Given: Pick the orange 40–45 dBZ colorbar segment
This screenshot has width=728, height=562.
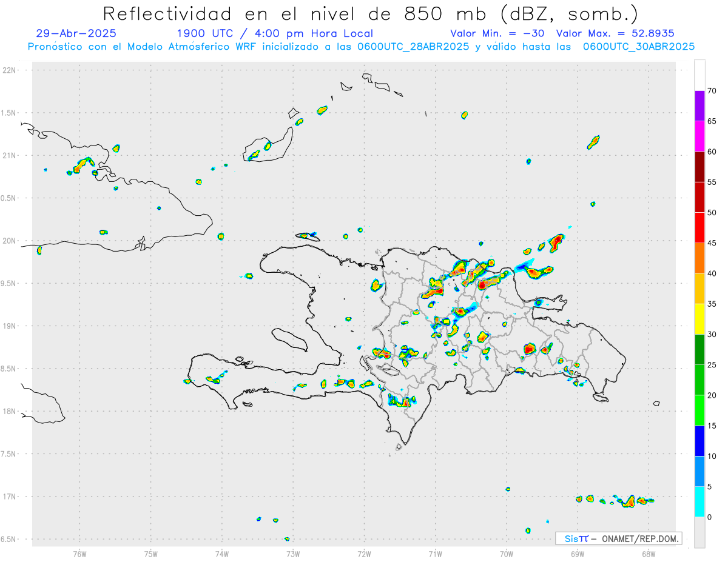Looking at the screenshot, I should click(x=699, y=258).
